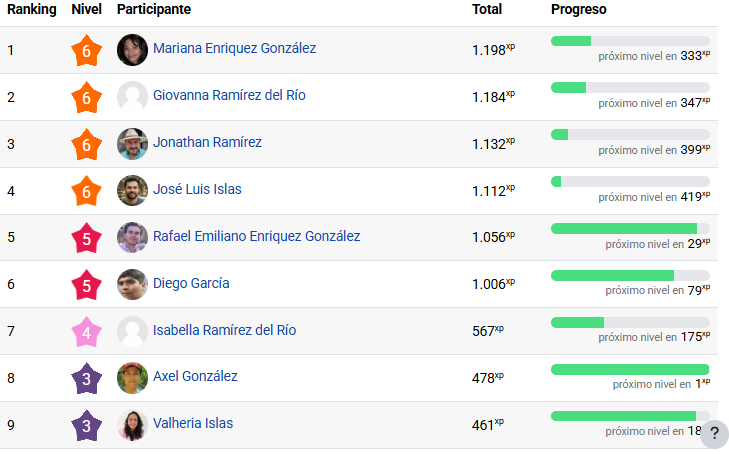Click Valheria Islas's profile photo
This screenshot has width=729, height=454.
click(132, 426)
